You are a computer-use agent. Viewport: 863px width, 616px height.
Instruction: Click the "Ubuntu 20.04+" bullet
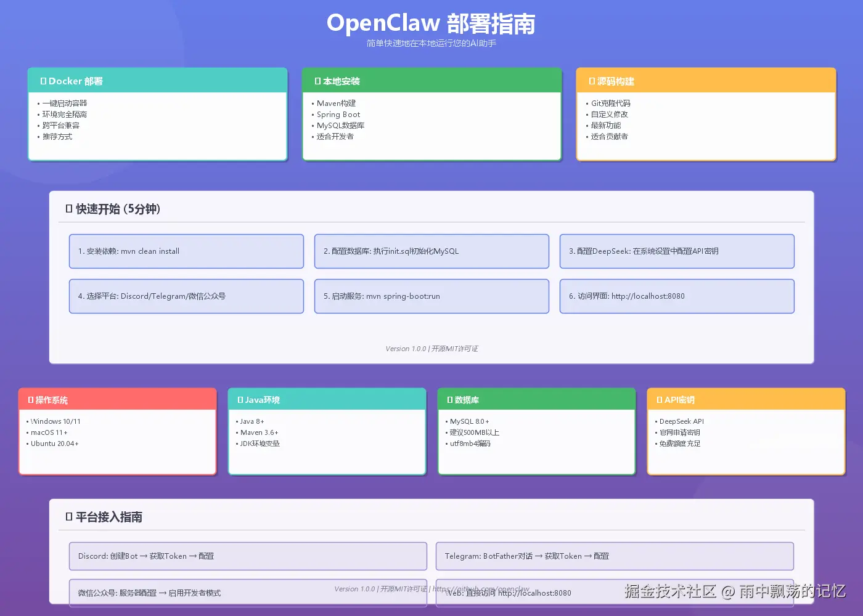(52, 444)
